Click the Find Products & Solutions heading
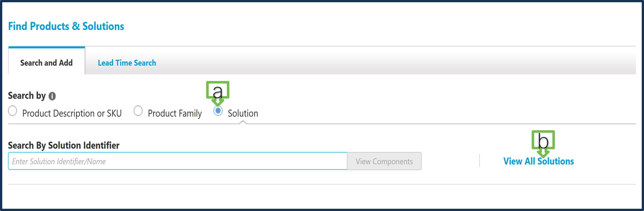This screenshot has height=211, width=644. pyautogui.click(x=66, y=26)
